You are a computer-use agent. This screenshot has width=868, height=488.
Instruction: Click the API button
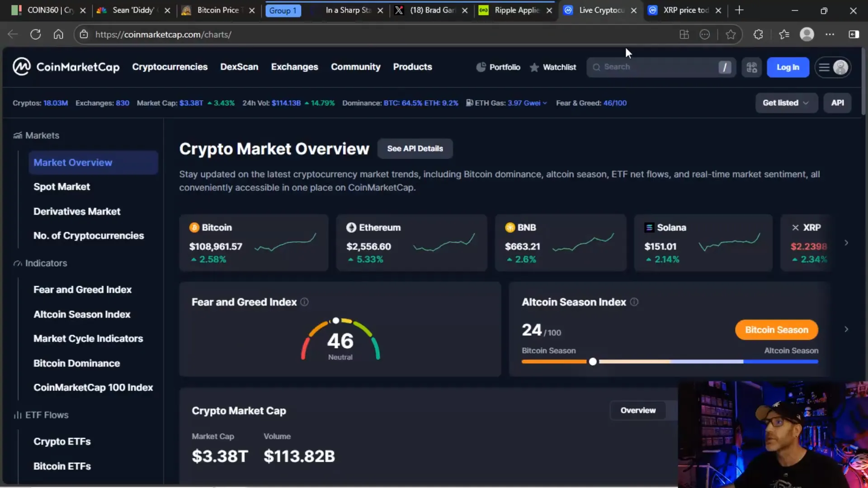click(837, 103)
